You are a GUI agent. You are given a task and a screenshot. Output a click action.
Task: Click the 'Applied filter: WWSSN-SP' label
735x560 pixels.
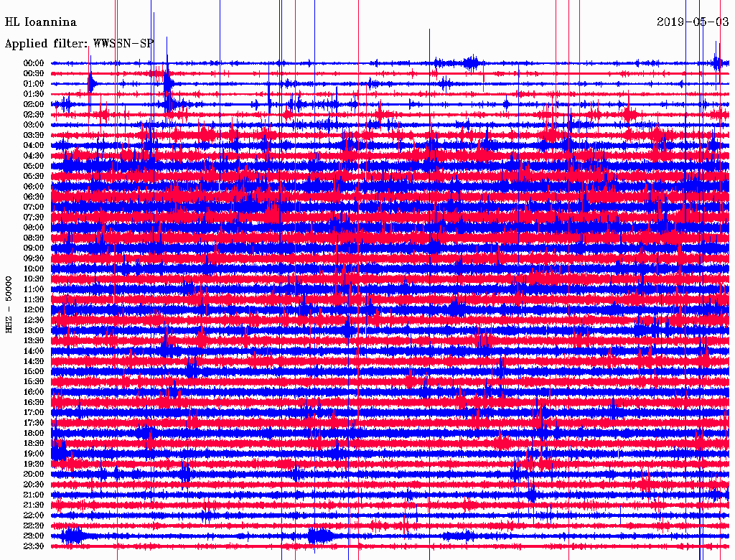click(79, 44)
